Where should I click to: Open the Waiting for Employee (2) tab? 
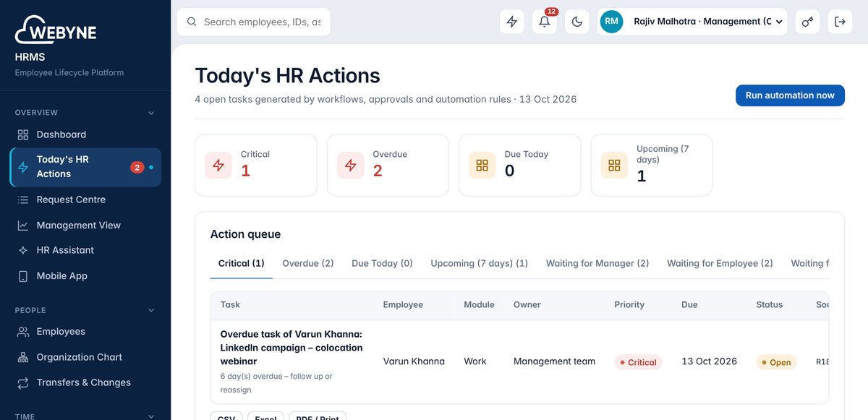[x=720, y=264]
